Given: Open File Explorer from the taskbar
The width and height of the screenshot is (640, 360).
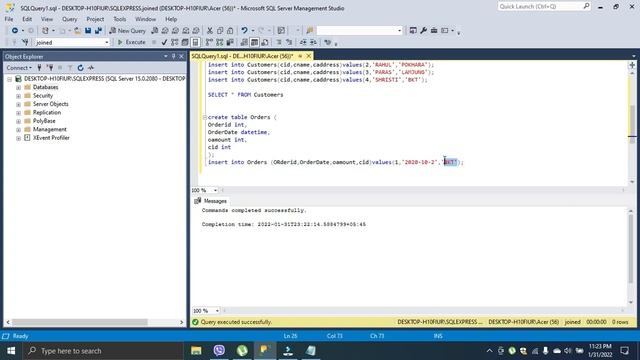Looking at the screenshot, I should pyautogui.click(x=196, y=351).
